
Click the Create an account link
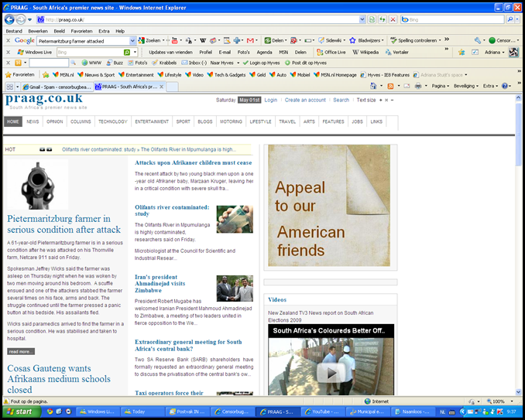click(305, 100)
